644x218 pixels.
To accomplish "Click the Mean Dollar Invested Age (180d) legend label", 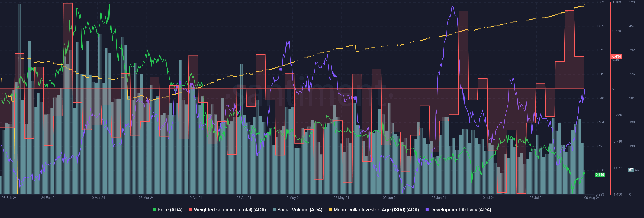I will click(x=376, y=210).
